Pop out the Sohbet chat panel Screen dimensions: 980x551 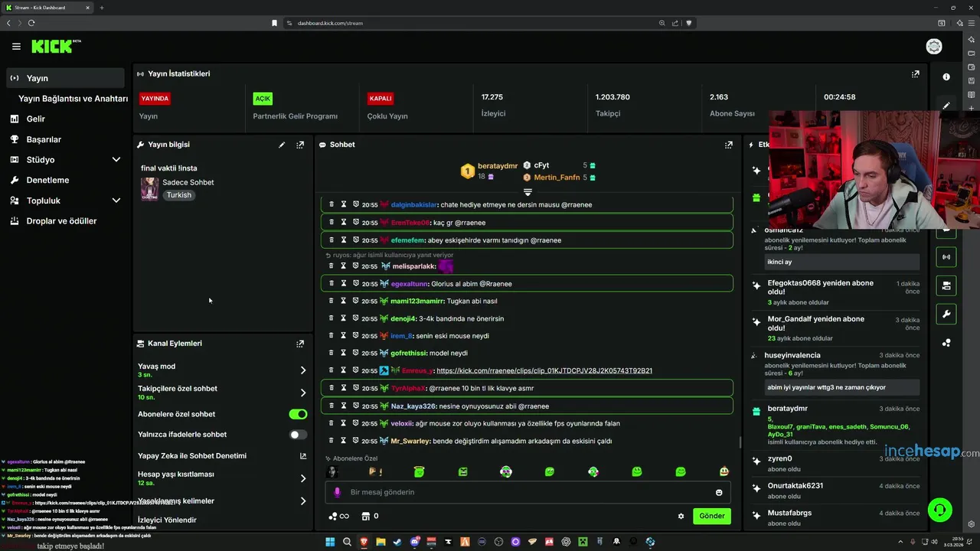click(729, 145)
